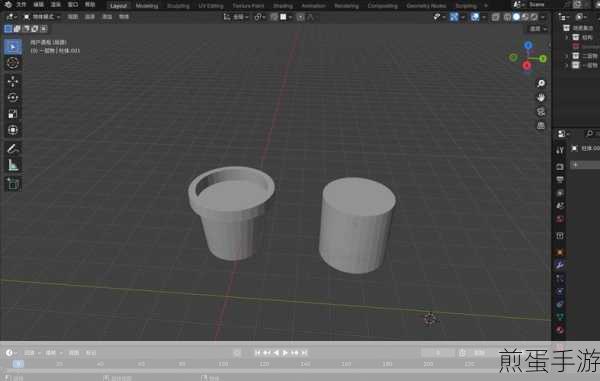Screen dimensions: 600x381
Task: Switch to the Texture Paint workspace
Action: [248, 6]
